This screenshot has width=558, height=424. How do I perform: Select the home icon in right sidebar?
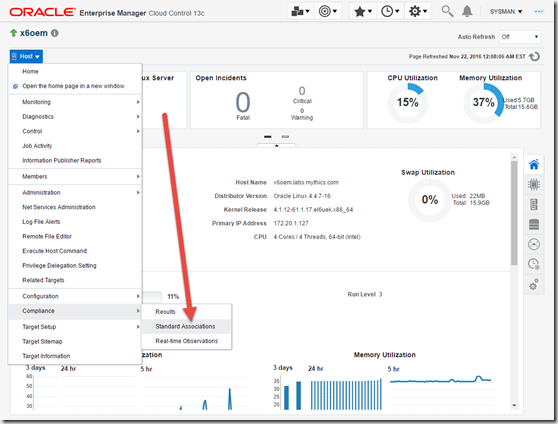click(x=534, y=164)
